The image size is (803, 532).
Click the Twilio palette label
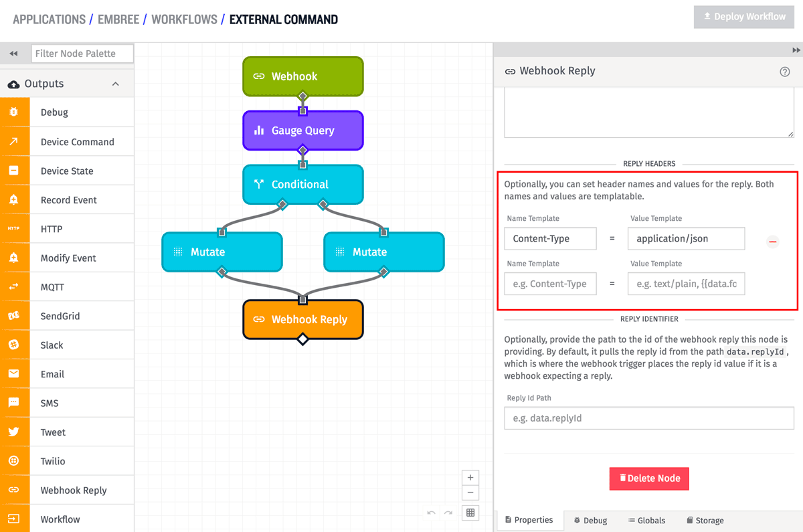point(53,461)
